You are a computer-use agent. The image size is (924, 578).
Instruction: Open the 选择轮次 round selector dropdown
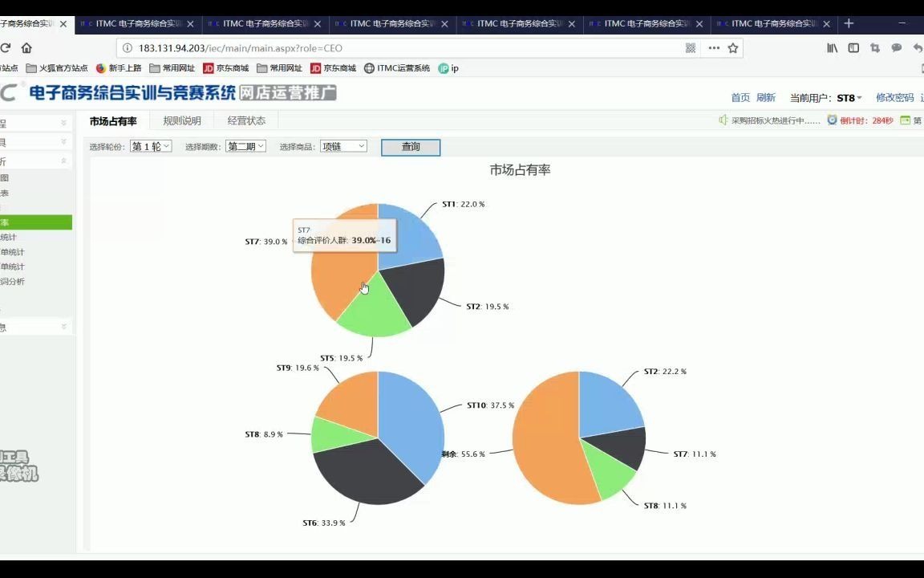(150, 146)
